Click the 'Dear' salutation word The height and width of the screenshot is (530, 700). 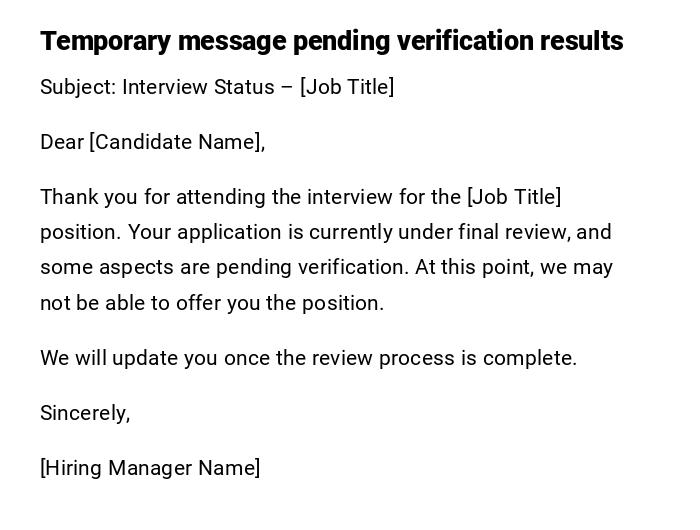(62, 142)
